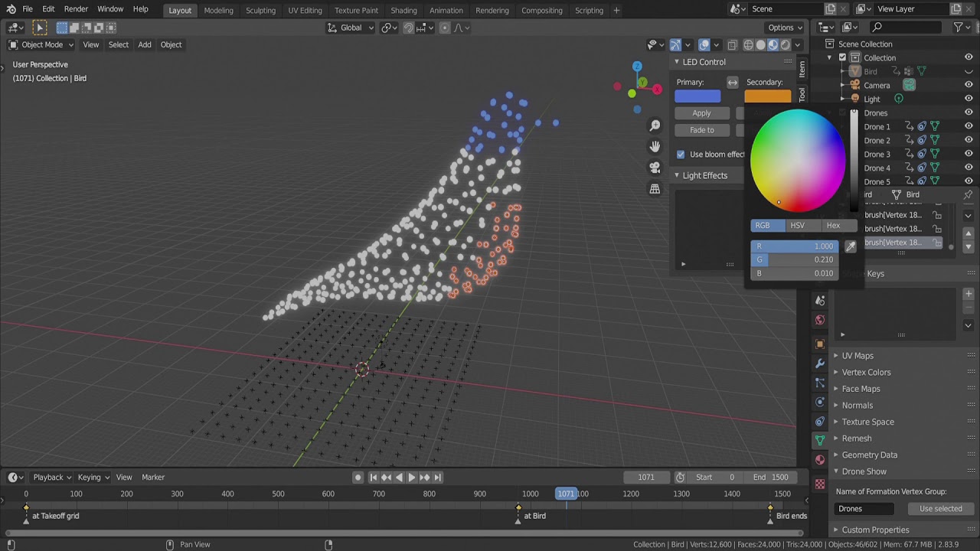Image resolution: width=980 pixels, height=551 pixels.
Task: Click the Use selected button
Action: [940, 509]
